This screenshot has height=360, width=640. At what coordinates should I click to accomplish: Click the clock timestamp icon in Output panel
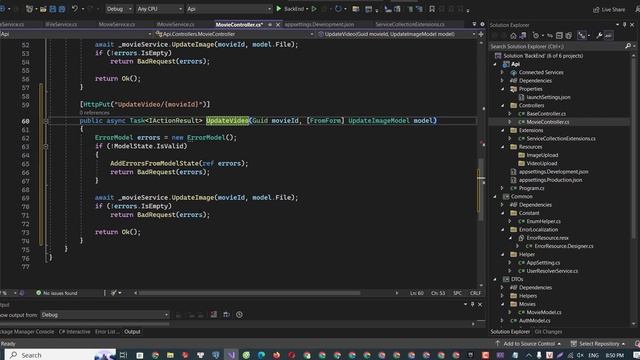(x=239, y=315)
